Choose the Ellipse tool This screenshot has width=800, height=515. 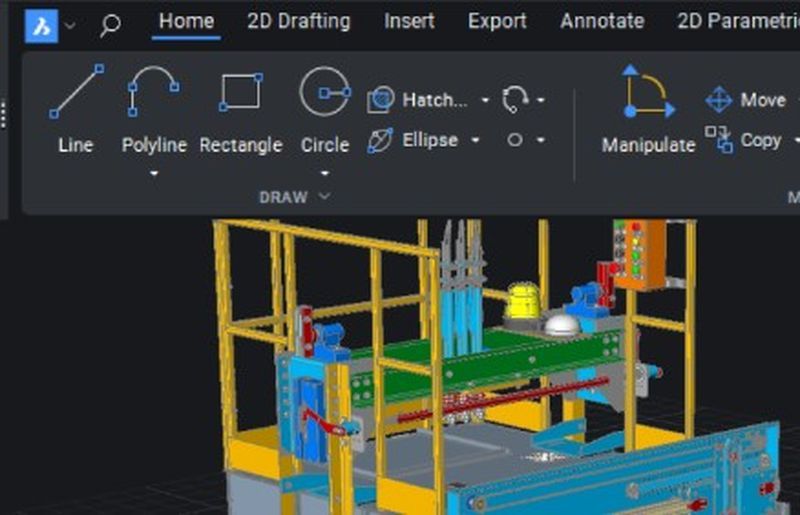click(x=413, y=140)
